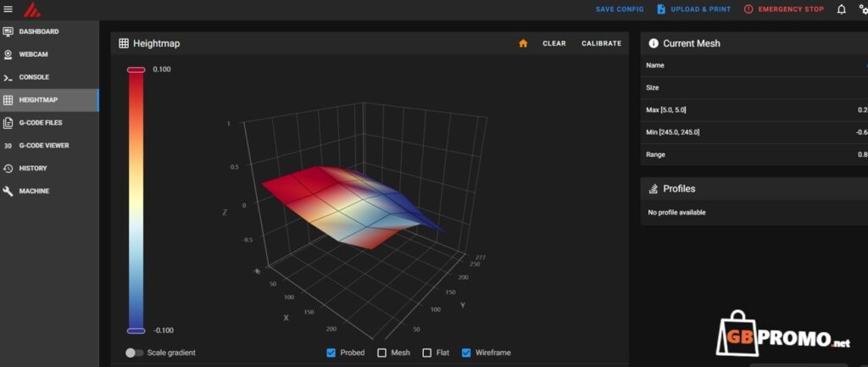Open settings via the gears icon

pyautogui.click(x=862, y=9)
